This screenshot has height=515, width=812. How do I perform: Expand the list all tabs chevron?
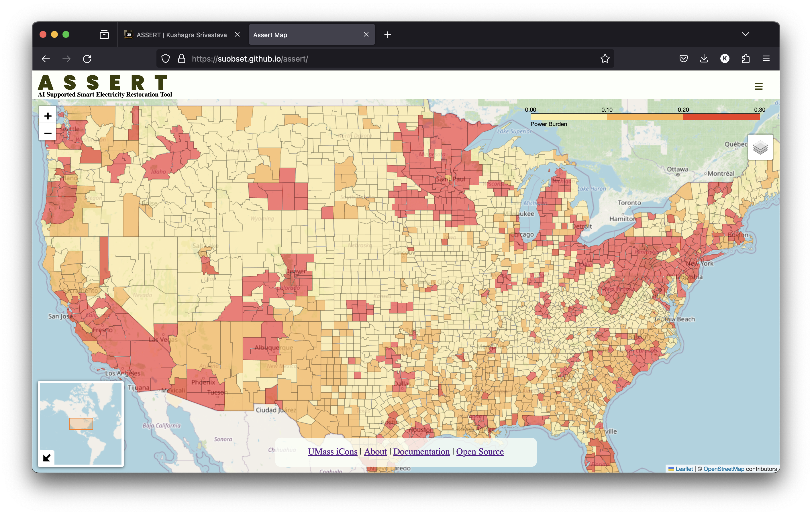[x=745, y=34]
